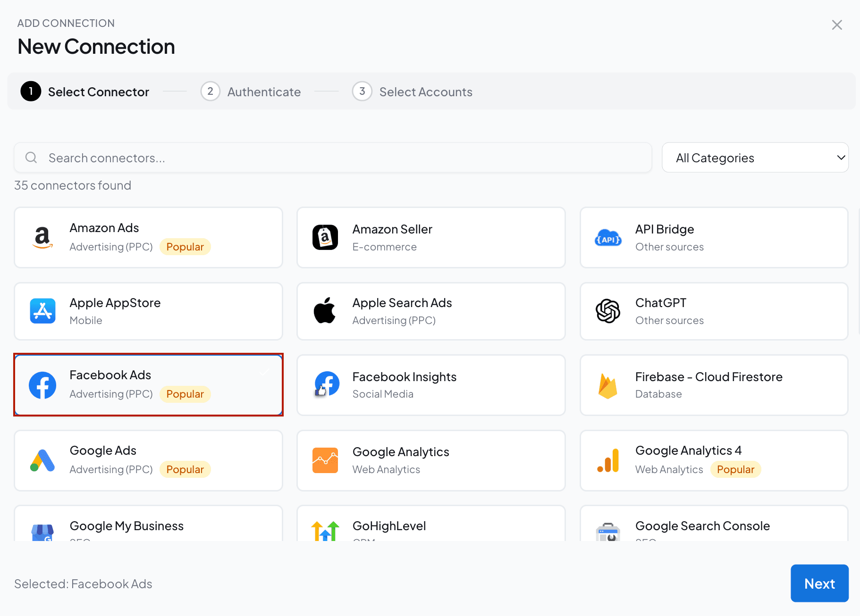The height and width of the screenshot is (616, 860).
Task: Select the Google Ads title text
Action: (x=103, y=450)
